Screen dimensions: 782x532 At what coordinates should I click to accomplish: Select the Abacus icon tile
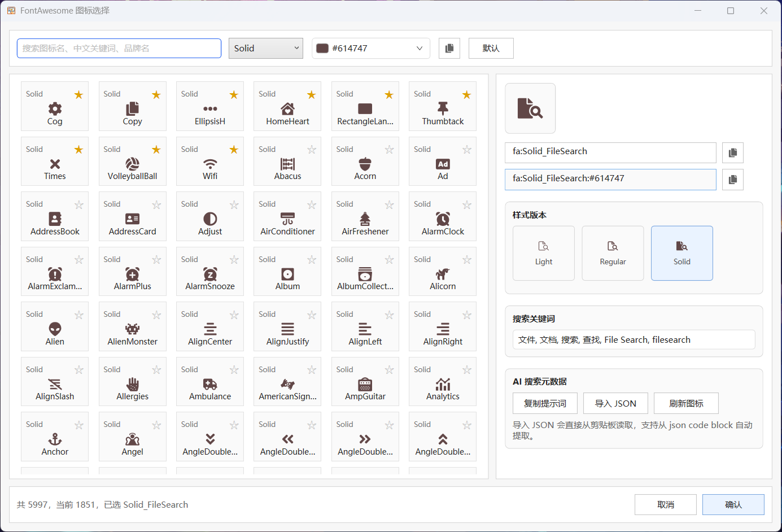(287, 162)
